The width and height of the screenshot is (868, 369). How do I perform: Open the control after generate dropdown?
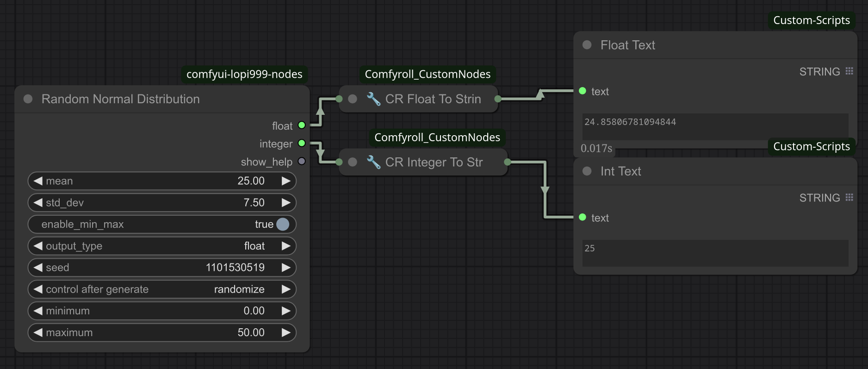point(162,289)
